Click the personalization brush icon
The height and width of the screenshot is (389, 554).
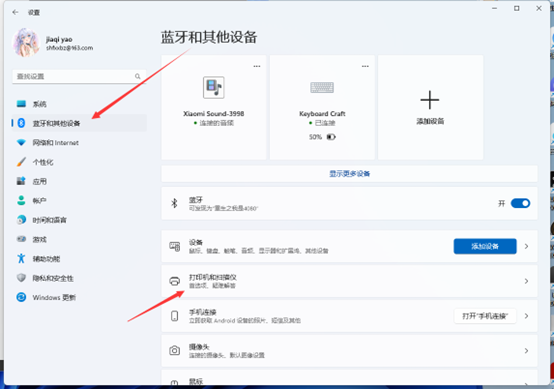pyautogui.click(x=21, y=162)
